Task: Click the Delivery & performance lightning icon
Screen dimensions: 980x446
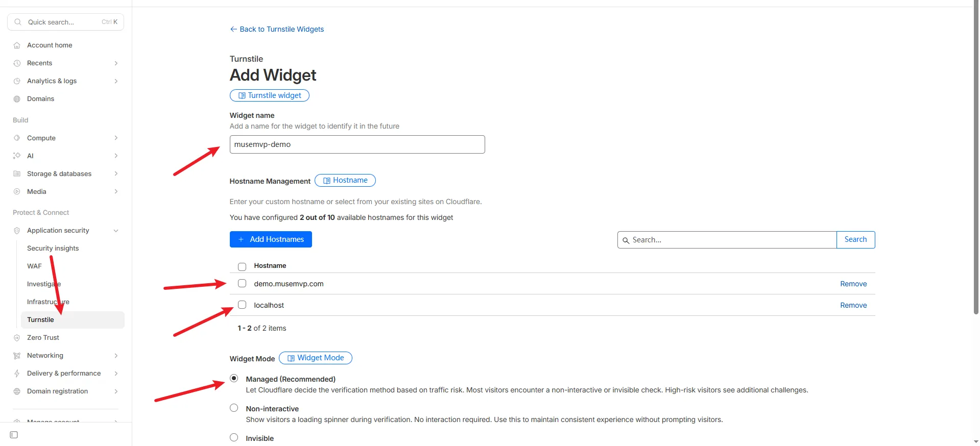Action: tap(17, 374)
